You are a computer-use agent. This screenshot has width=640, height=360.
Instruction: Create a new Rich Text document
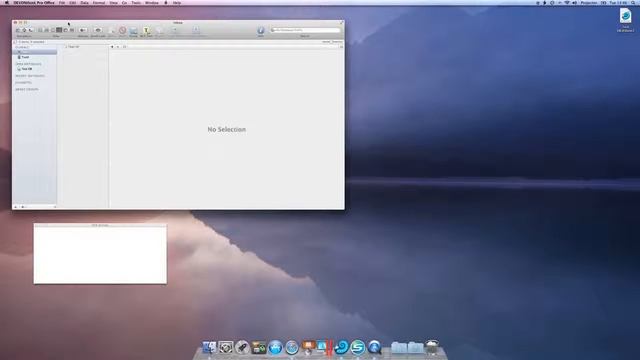coord(146,31)
